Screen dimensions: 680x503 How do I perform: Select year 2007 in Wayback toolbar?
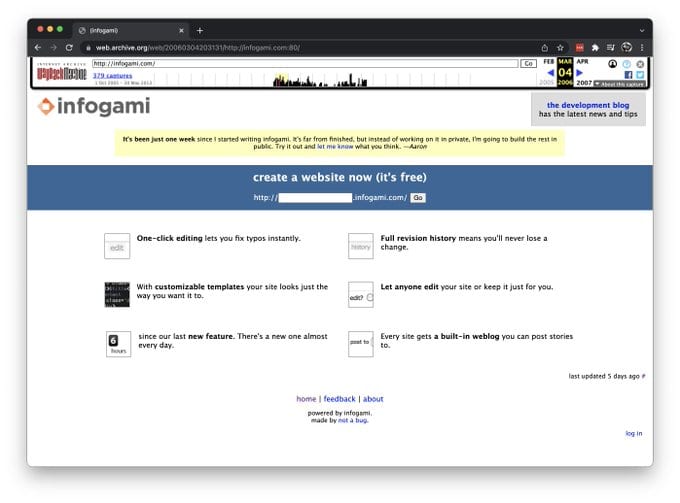tap(584, 83)
